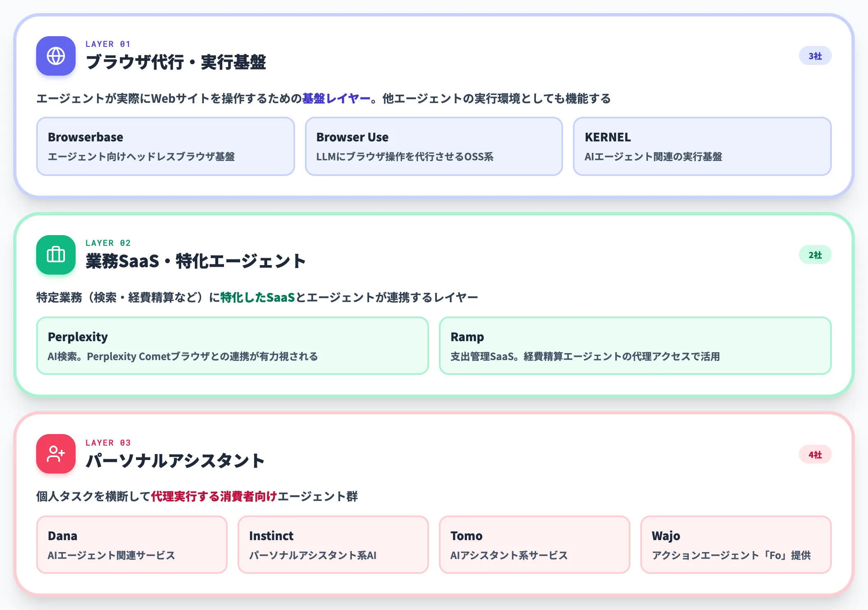This screenshot has height=610, width=868.
Task: Click highlighted text 代理実行する消費者向け
Action: click(x=214, y=497)
